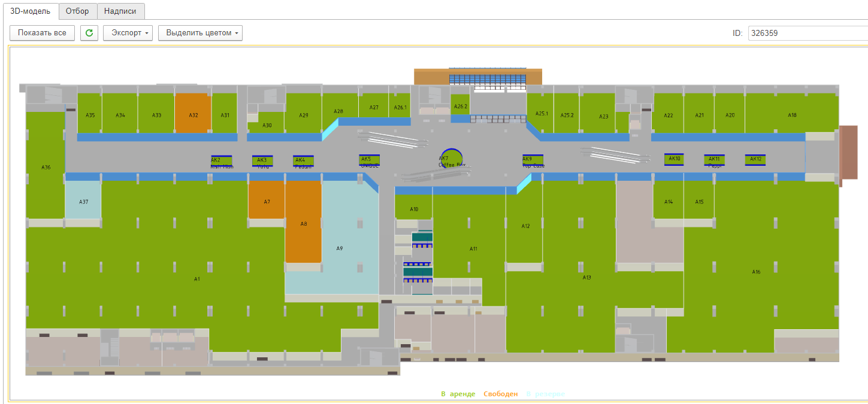Select the AK4 kiosk
The width and height of the screenshot is (868, 404).
click(303, 160)
